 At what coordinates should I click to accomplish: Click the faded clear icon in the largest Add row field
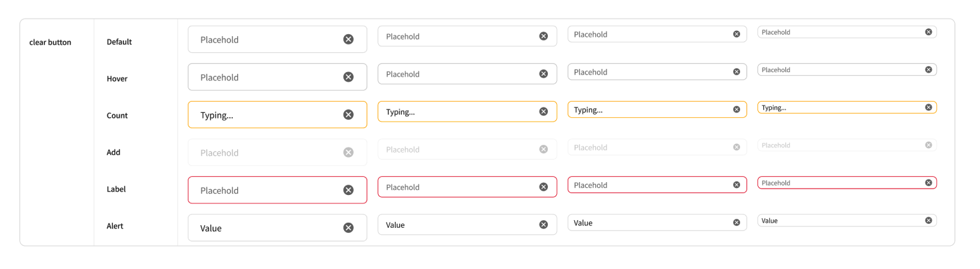(349, 153)
